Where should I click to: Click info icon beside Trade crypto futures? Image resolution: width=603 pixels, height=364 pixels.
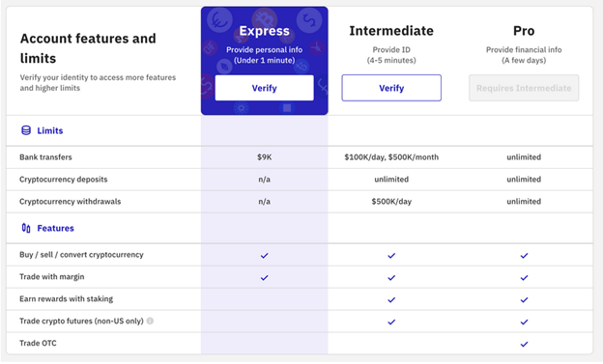pos(150,321)
